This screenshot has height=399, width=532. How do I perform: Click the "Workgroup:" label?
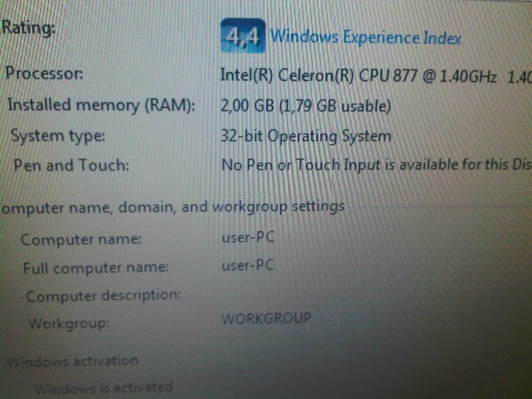tap(69, 323)
